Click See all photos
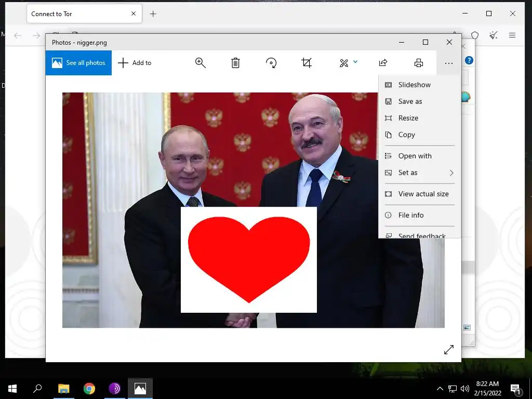The width and height of the screenshot is (532, 399). point(78,63)
